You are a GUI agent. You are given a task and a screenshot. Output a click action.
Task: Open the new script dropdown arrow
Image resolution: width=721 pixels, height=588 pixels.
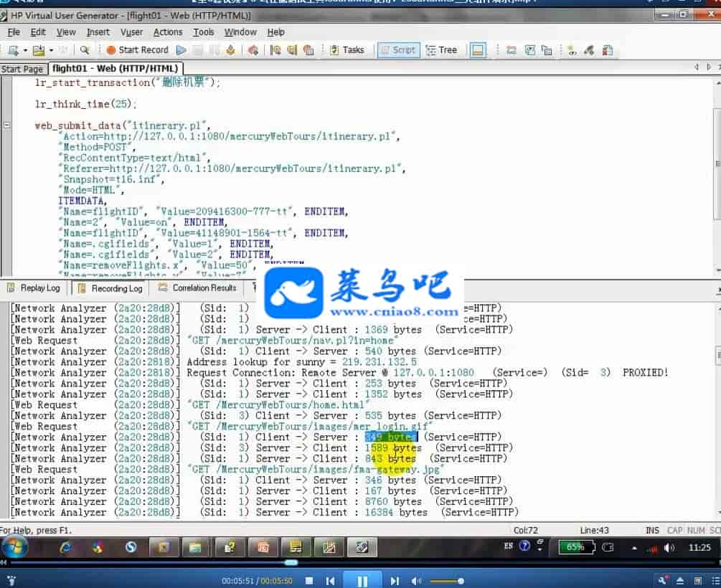25,50
